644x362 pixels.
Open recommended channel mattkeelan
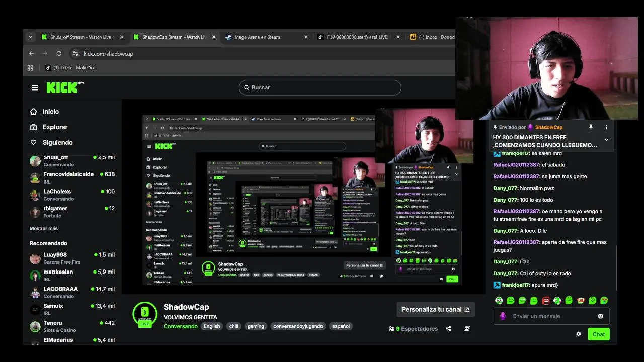coord(72,276)
